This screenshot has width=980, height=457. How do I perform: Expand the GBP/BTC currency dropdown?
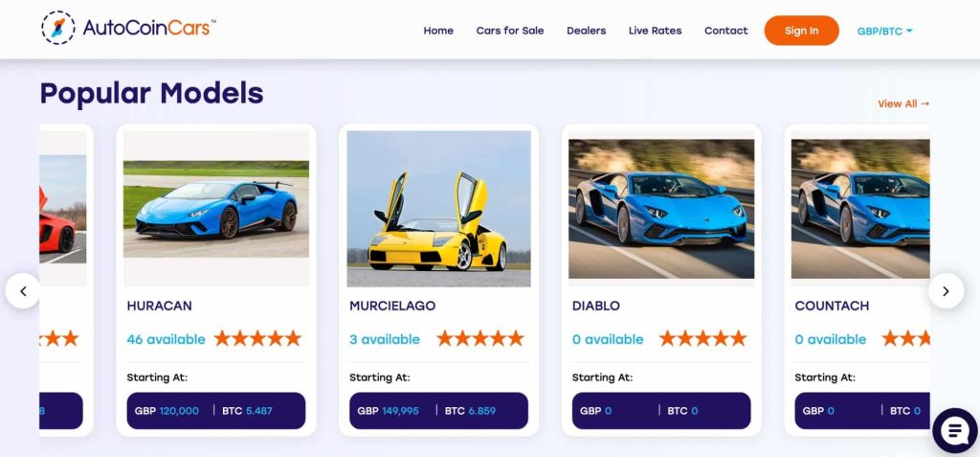coord(885,31)
